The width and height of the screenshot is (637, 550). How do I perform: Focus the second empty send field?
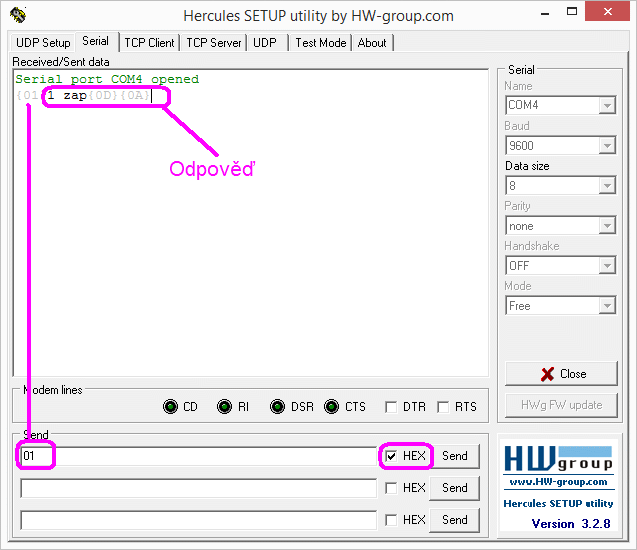click(x=199, y=488)
